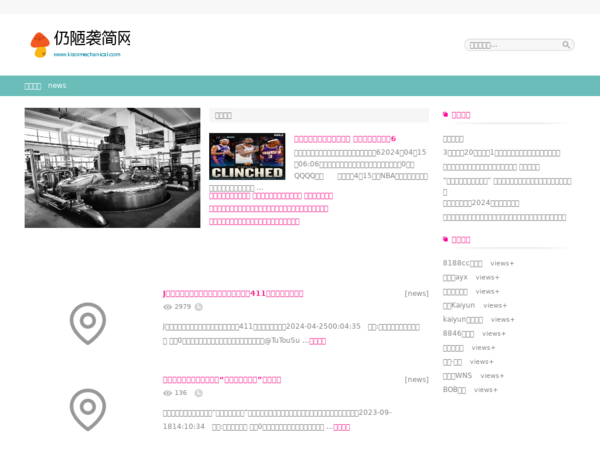Click the eye views icon next to 136
Viewport: 600px width, 450px height.
point(167,393)
